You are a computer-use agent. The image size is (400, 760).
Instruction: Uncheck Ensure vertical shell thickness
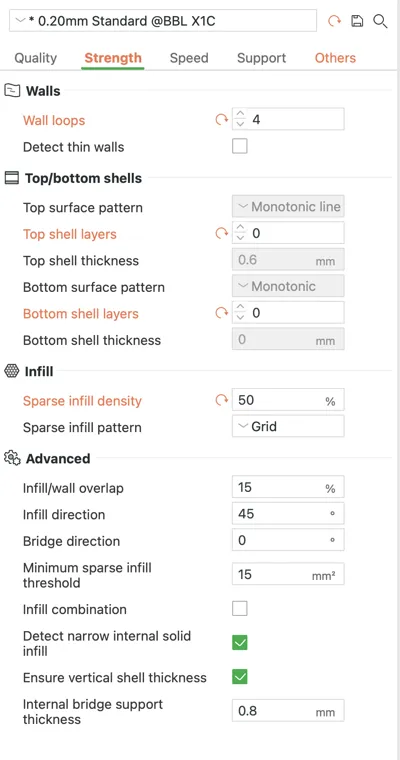[x=240, y=677]
